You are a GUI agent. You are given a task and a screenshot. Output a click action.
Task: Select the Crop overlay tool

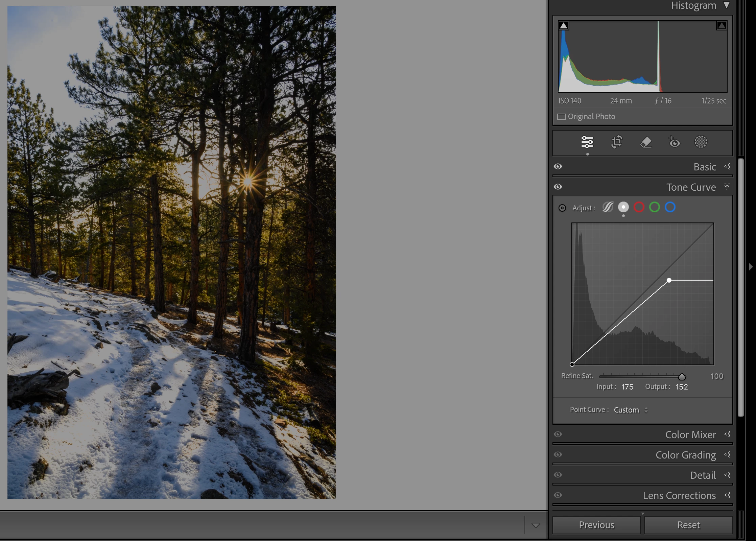617,142
